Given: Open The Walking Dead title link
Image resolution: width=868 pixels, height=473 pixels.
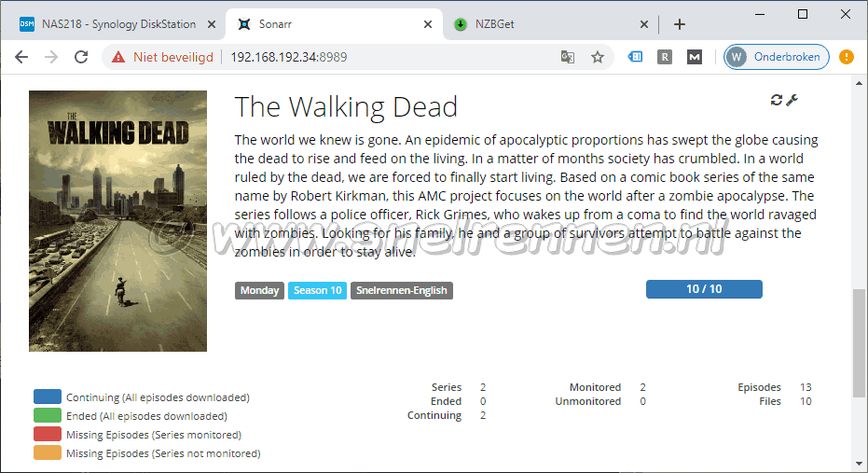Looking at the screenshot, I should (x=346, y=106).
